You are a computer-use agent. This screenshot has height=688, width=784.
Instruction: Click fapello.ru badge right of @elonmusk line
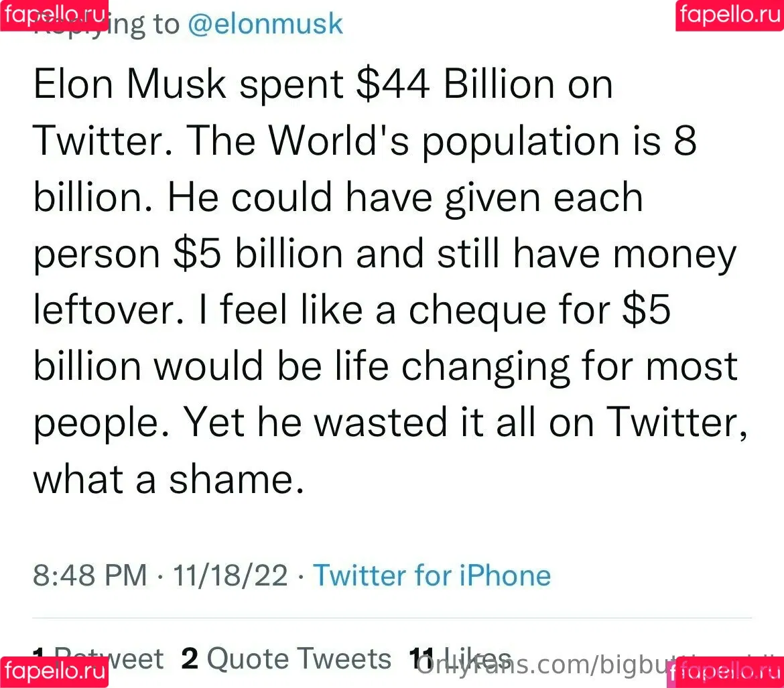pos(730,15)
